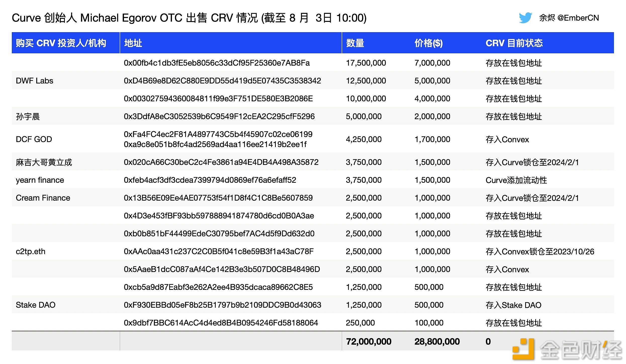Select address 0x0030275943600848 11f99e3F751DE580E3B2086E row
The height and width of the screenshot is (364, 626).
point(218,99)
